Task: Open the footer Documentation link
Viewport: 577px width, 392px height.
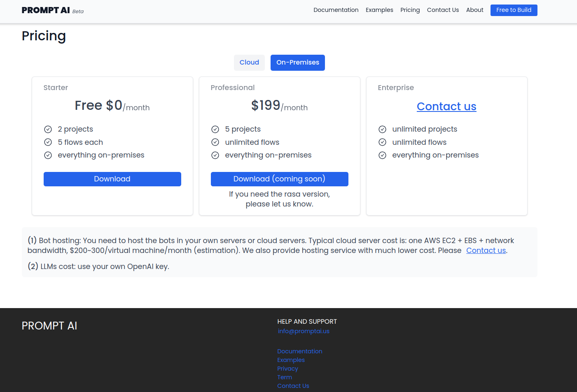Action: 300,351
